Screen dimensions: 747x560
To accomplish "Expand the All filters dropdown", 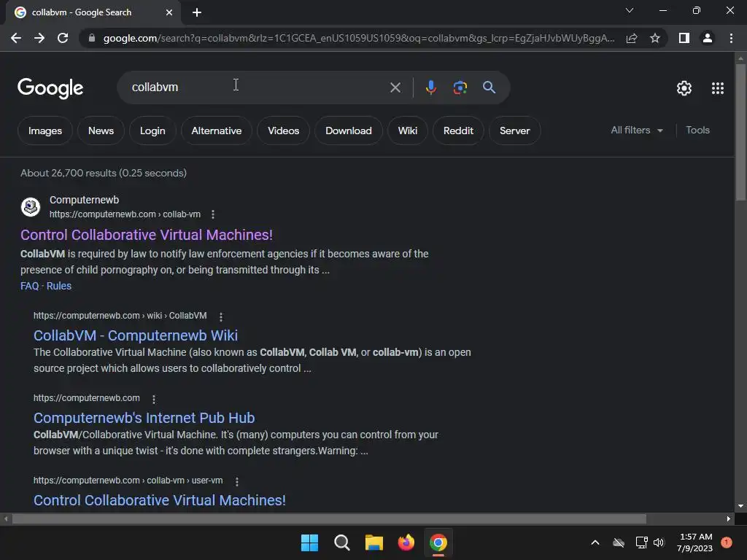I will pyautogui.click(x=636, y=130).
